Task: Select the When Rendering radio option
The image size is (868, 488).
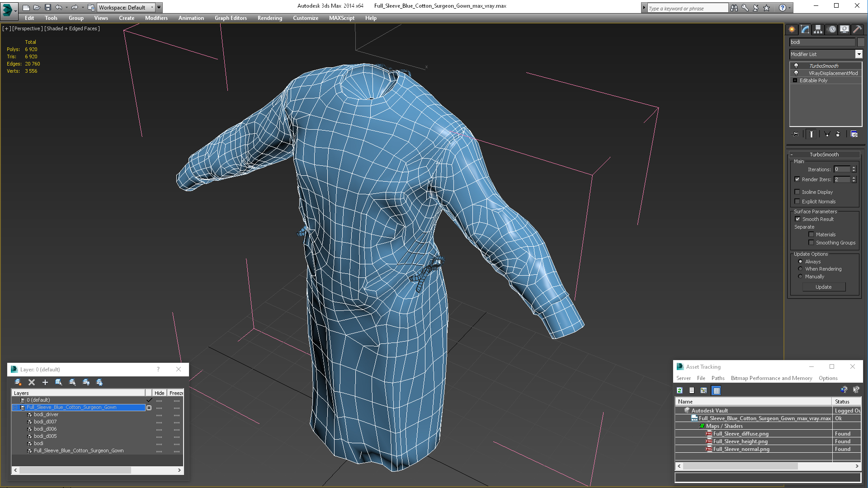Action: 800,269
